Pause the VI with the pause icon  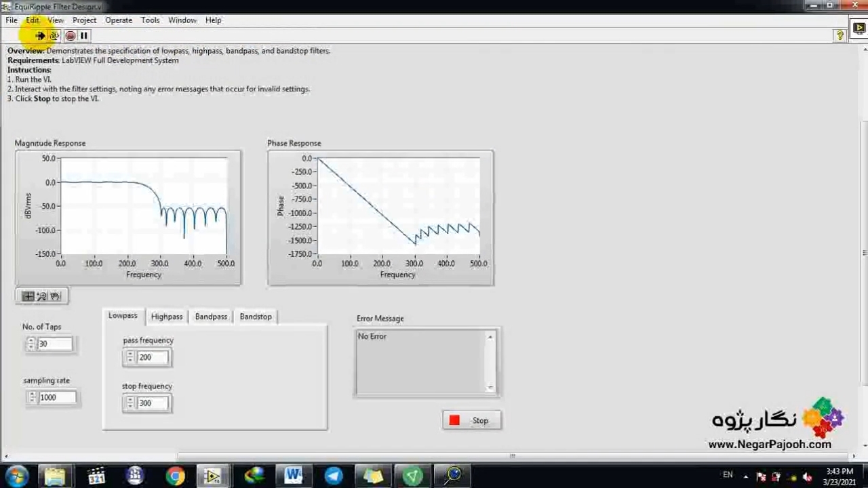coord(84,36)
